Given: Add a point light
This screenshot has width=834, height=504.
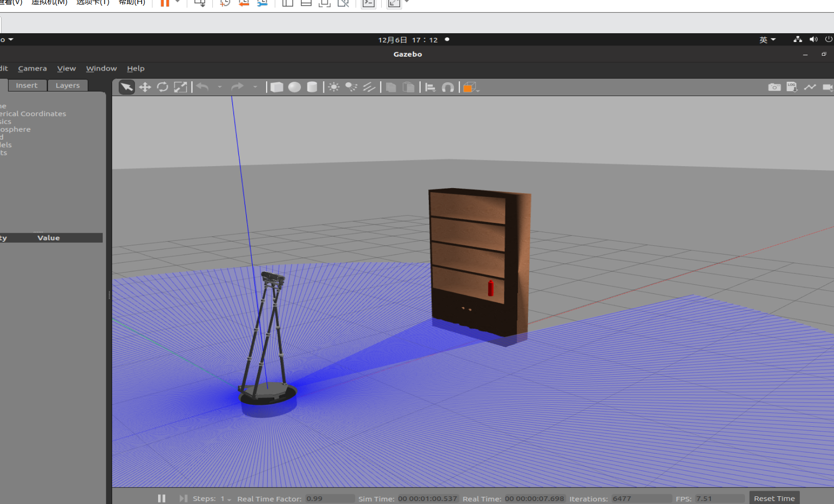Looking at the screenshot, I should click(334, 87).
